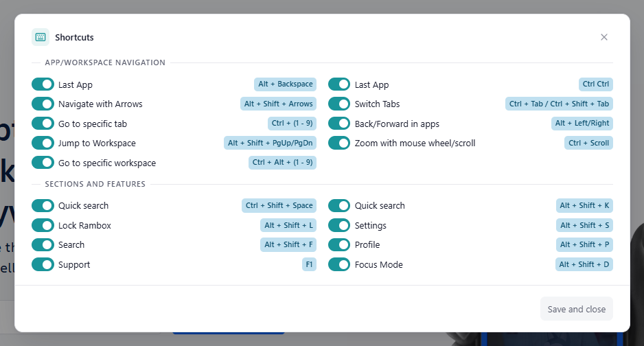Screen dimensions: 644x346
Task: Turn off Zoom with mouse wheel/scroll
Action: click(x=339, y=143)
